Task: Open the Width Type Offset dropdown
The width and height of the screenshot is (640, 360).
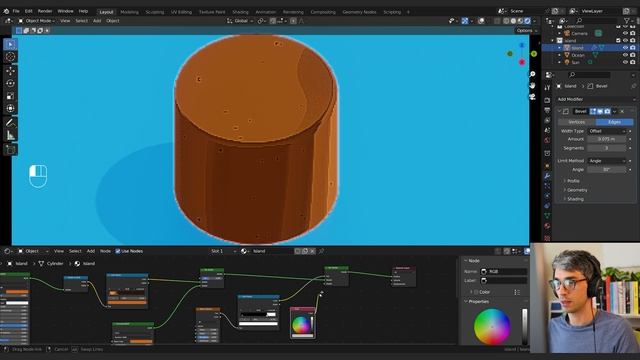Action: click(607, 131)
